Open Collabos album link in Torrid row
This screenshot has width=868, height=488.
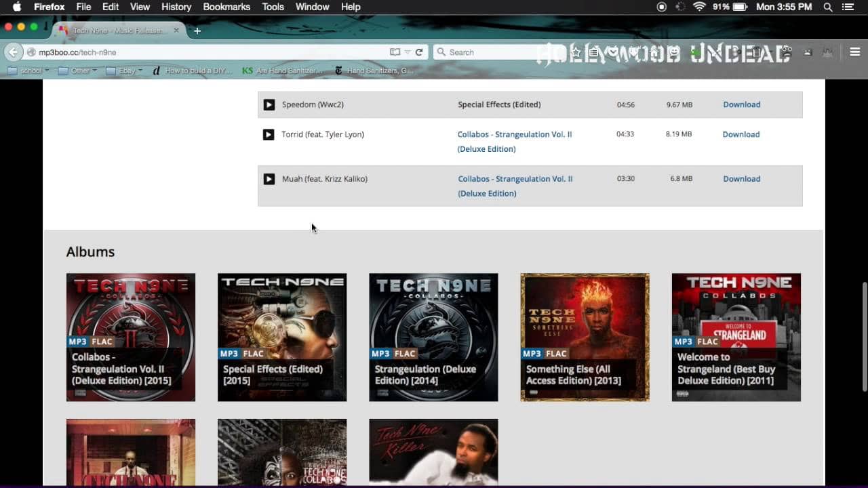[515, 142]
